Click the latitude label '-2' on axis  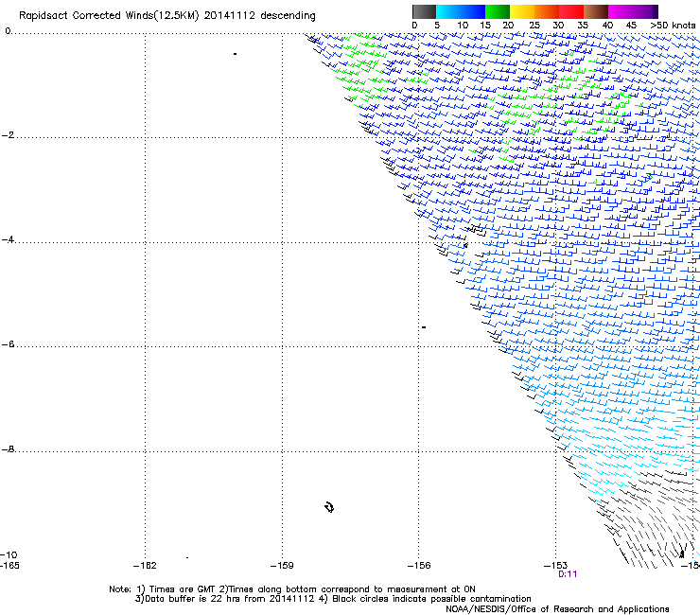[x=8, y=135]
